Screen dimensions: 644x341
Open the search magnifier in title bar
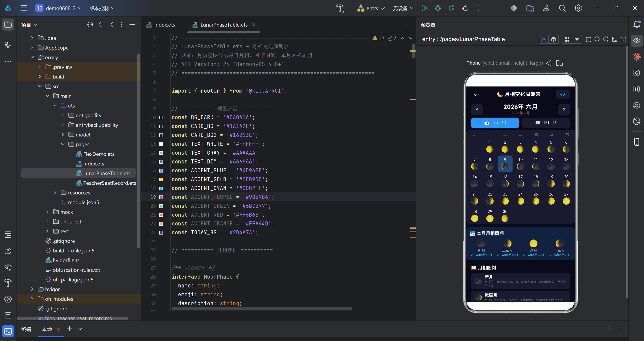pyautogui.click(x=562, y=8)
